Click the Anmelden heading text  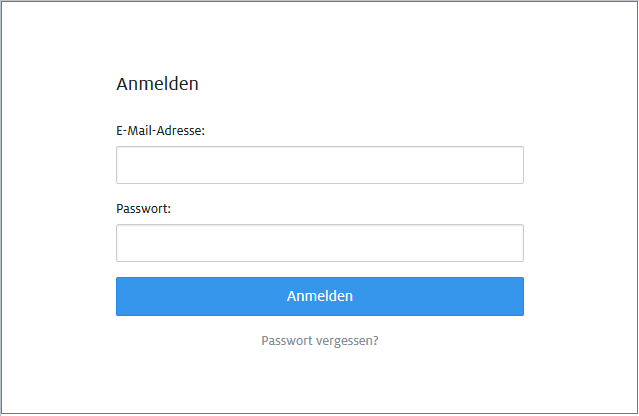tap(157, 84)
